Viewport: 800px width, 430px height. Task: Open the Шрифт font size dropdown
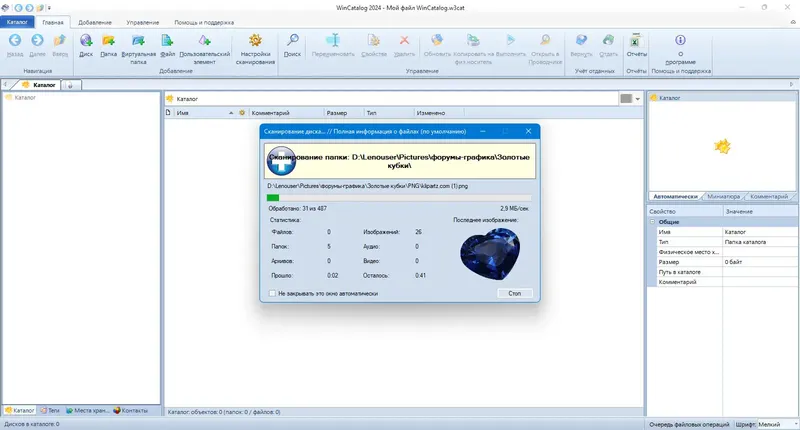click(x=795, y=424)
